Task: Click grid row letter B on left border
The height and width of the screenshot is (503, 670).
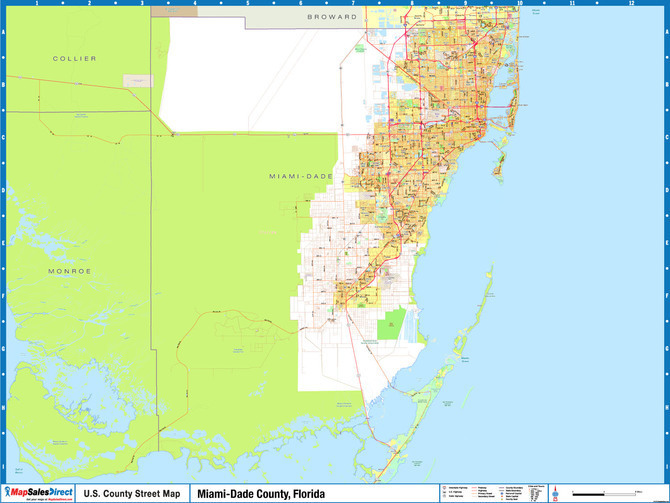Action: click(3, 84)
